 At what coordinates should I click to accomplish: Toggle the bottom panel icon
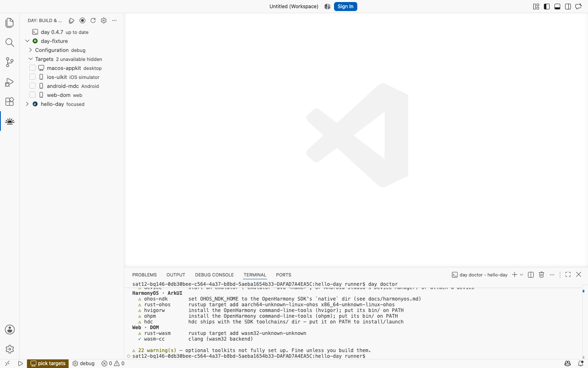click(557, 7)
